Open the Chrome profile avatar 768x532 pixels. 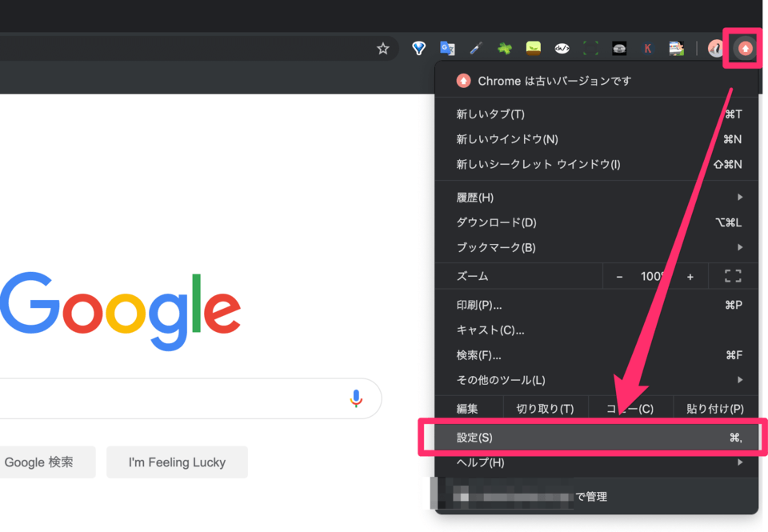coord(714,48)
